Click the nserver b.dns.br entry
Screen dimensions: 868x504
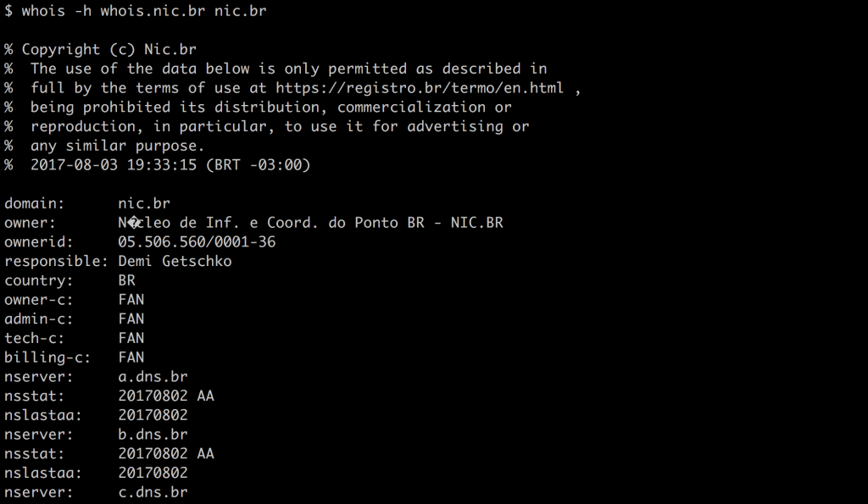point(153,435)
